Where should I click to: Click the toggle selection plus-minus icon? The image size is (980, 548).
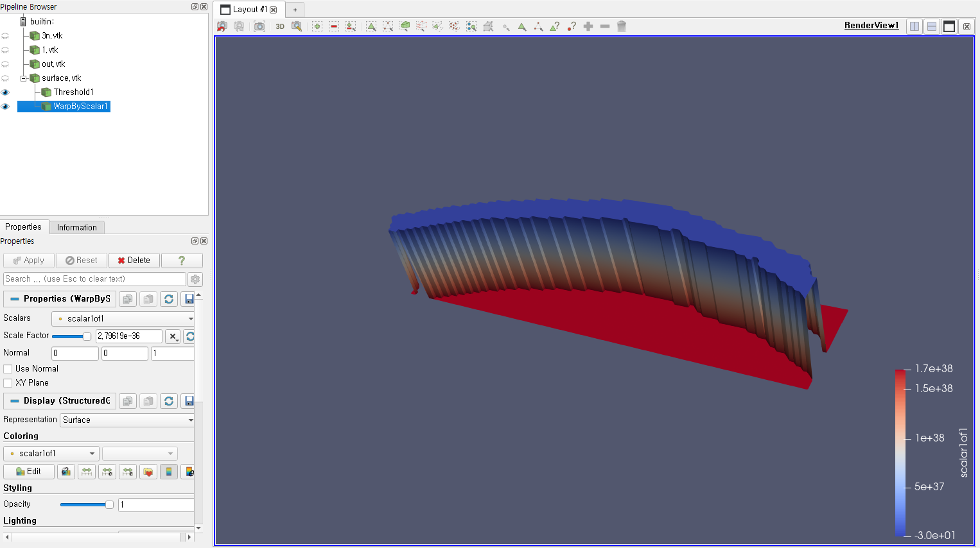[x=351, y=26]
